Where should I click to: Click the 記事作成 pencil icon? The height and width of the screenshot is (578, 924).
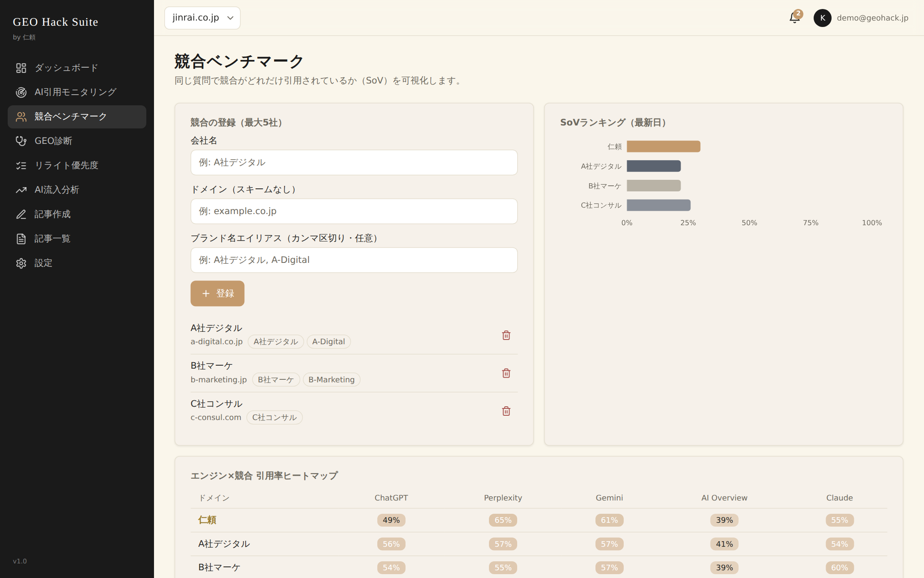21,215
